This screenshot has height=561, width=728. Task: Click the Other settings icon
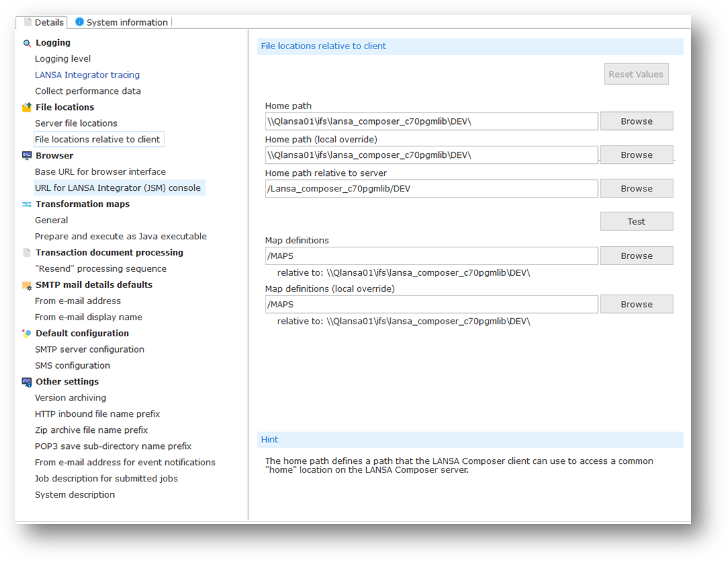tap(27, 382)
